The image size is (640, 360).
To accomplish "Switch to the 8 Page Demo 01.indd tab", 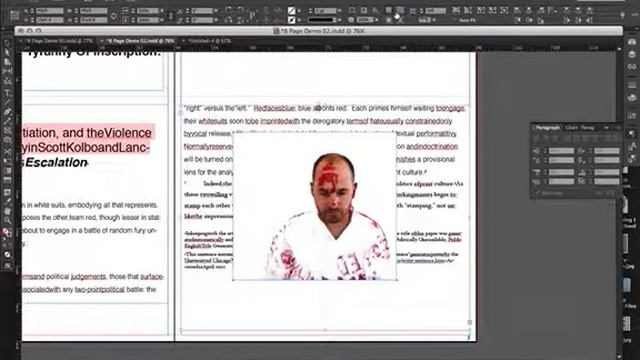I will (x=58, y=41).
